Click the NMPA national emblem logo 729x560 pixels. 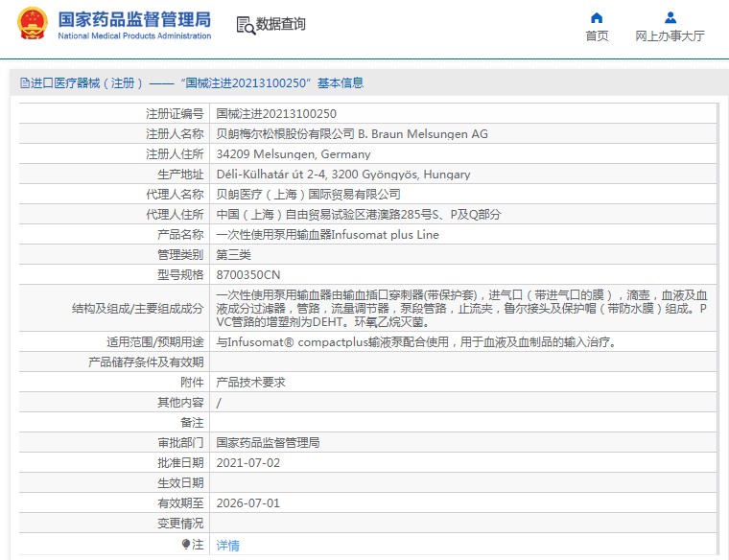click(32, 23)
